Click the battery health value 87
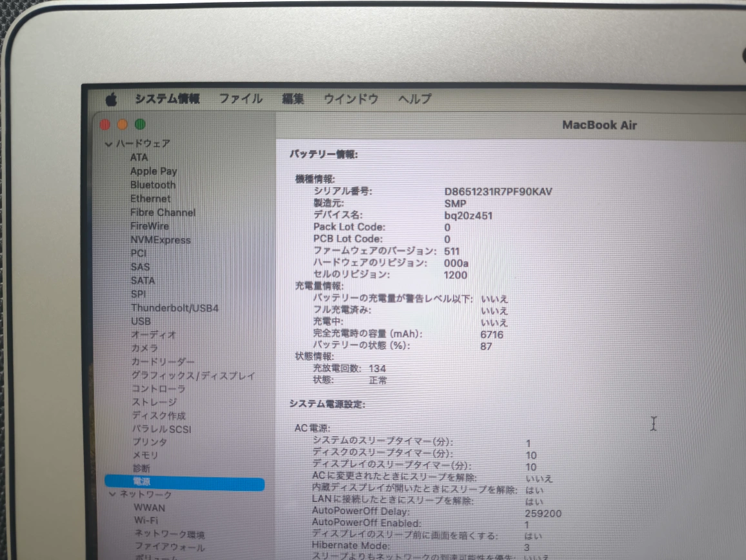746x560 pixels. (486, 346)
